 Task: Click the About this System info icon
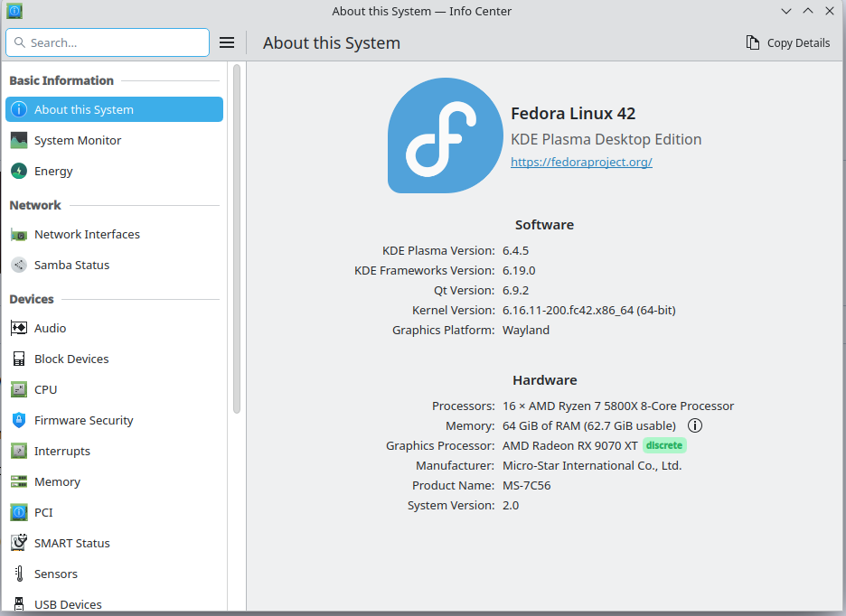pos(19,109)
